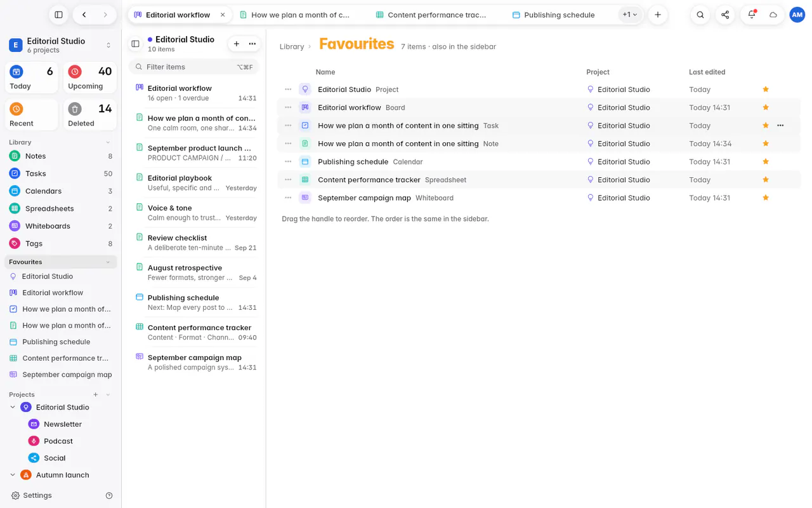Screen dimensions: 812x508
Task: Click the Library breadcrumb link
Action: [292, 46]
